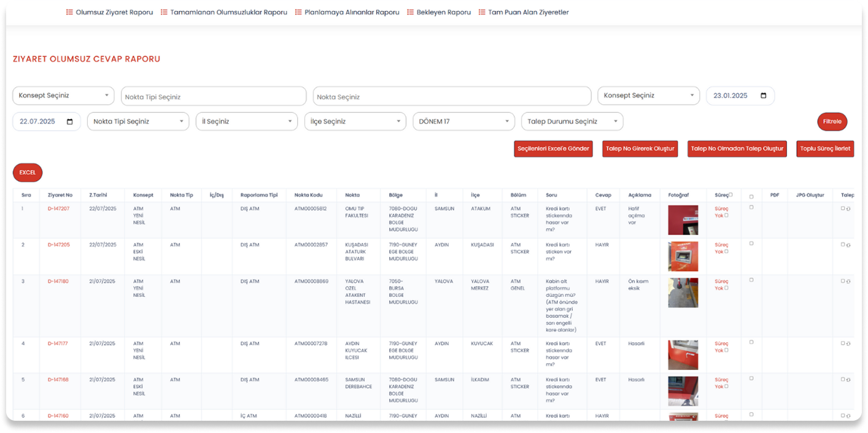Click list icon beside Tam Puan Alan Ziyeretler
Screen dimensions: 868x433
coord(482,12)
